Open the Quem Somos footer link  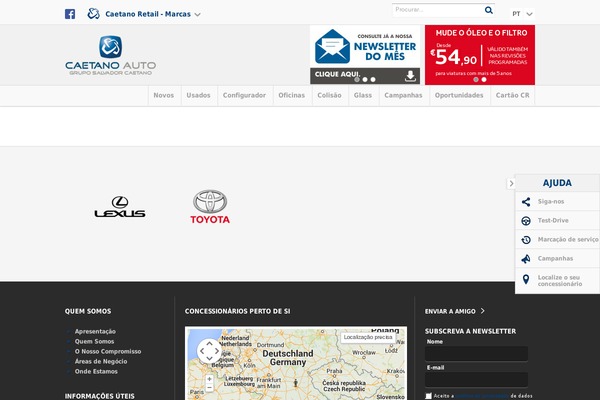95,341
